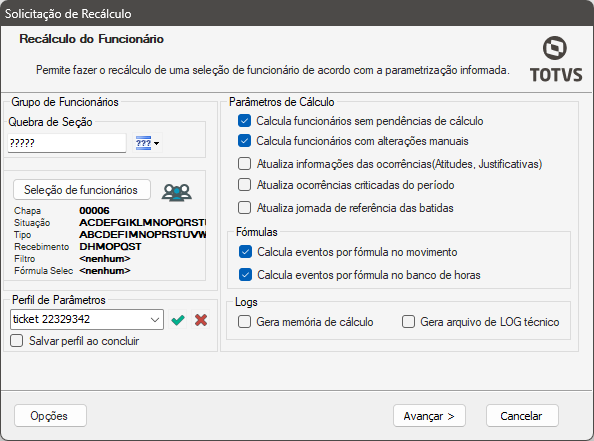Click the TOTVS logo
Viewport: 594px width, 441px height.
(556, 59)
